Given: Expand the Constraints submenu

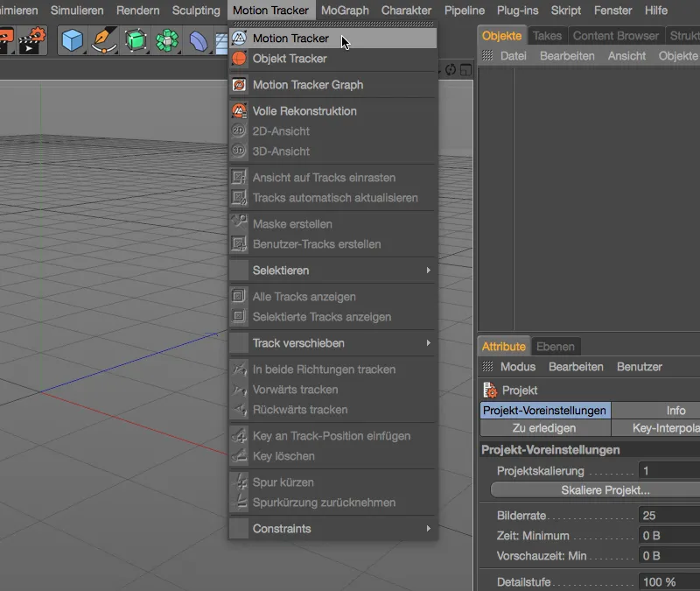Looking at the screenshot, I should (x=332, y=529).
